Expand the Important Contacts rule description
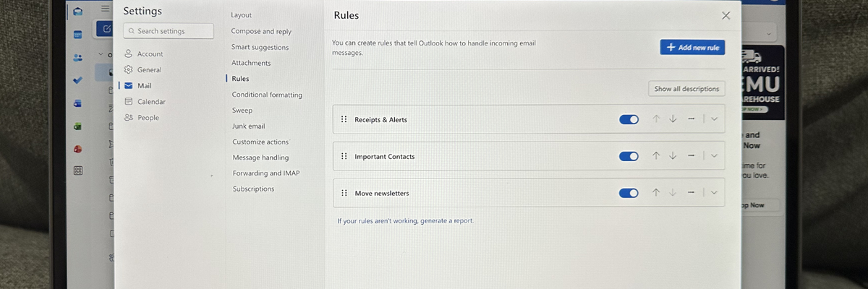Viewport: 868px width, 289px height. pyautogui.click(x=715, y=155)
